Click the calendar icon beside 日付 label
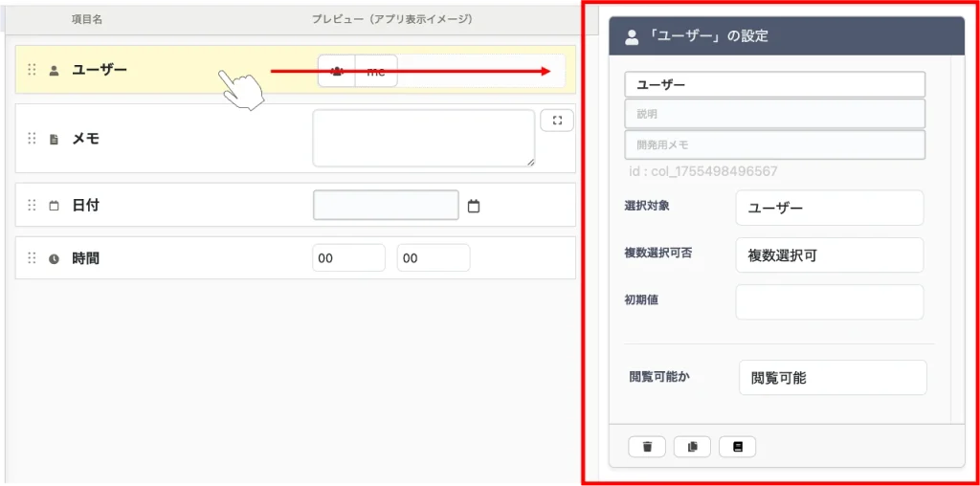980x486 pixels. pyautogui.click(x=54, y=206)
